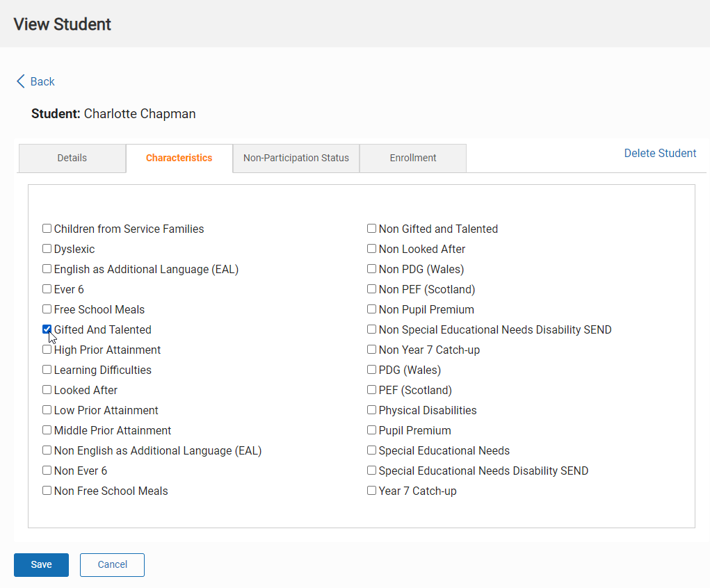
Task: Click the Back chevron arrow icon
Action: click(x=21, y=81)
